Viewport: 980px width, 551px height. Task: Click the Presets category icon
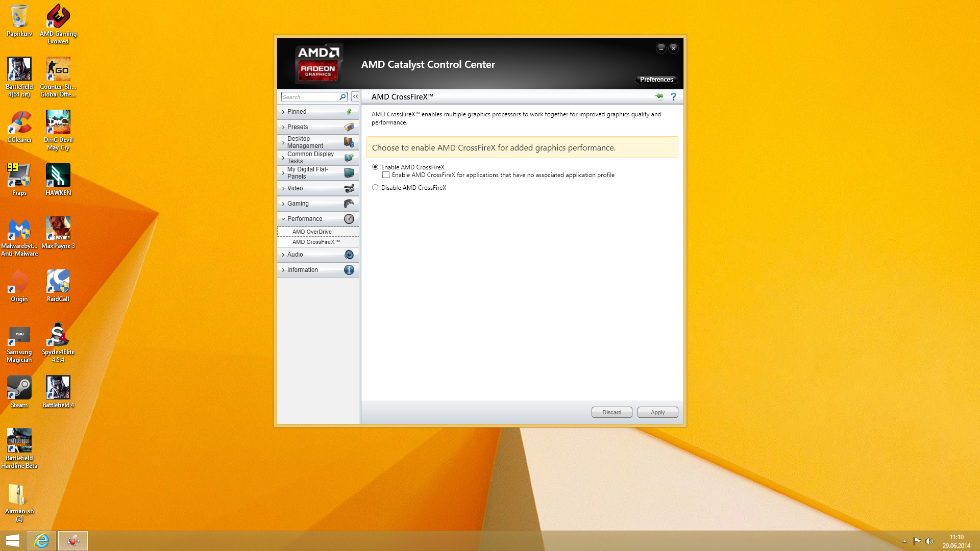(x=349, y=127)
